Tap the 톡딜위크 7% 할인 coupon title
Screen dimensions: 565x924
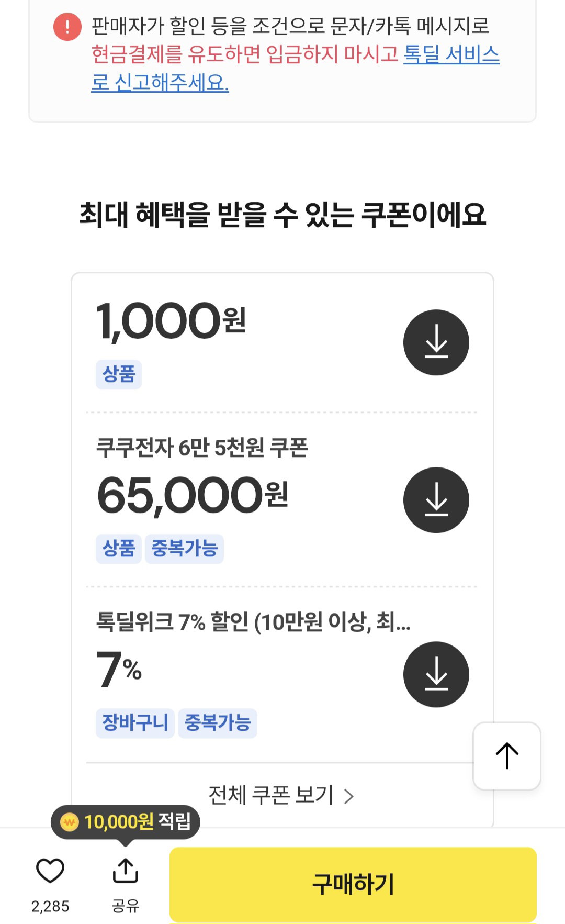(253, 622)
